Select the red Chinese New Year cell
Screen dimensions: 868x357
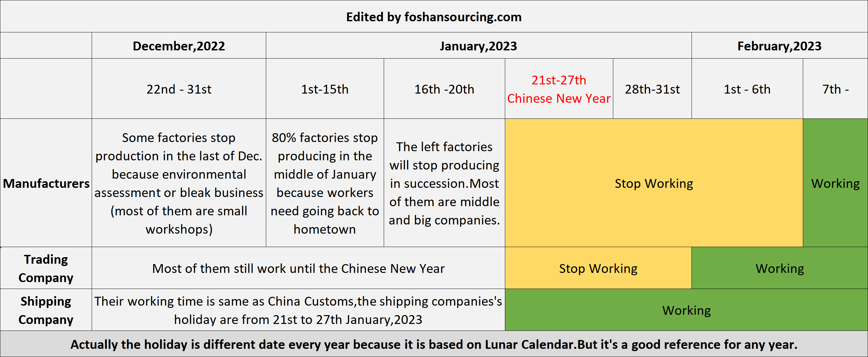(x=559, y=89)
